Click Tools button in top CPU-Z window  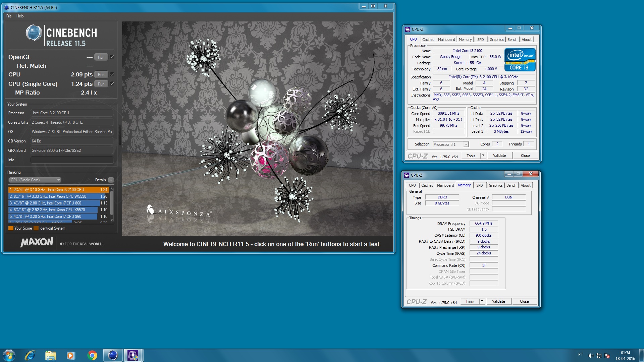(x=471, y=156)
